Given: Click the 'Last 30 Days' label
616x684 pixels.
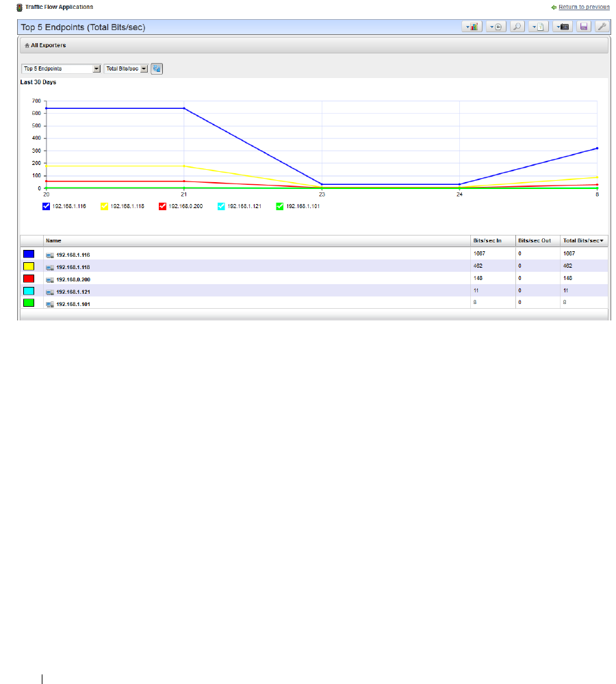Looking at the screenshot, I should pos(38,82).
